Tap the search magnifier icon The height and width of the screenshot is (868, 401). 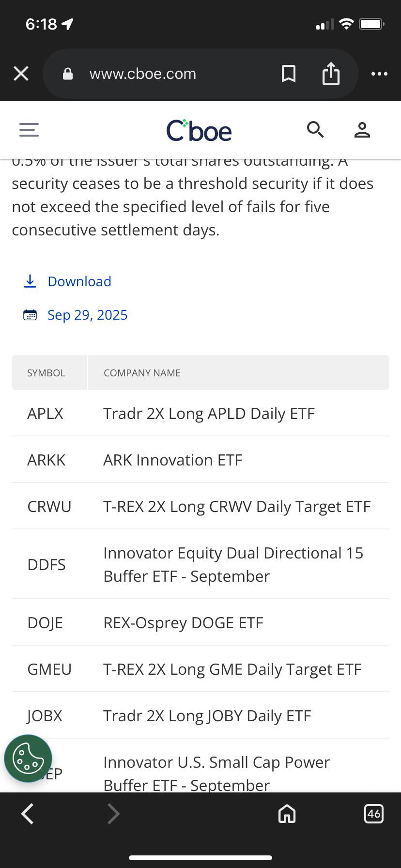click(x=315, y=130)
